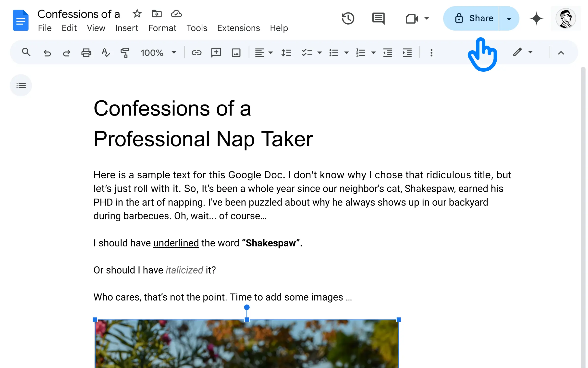Viewport: 588px width, 368px height.
Task: Run spelling and grammar check
Action: pos(106,53)
